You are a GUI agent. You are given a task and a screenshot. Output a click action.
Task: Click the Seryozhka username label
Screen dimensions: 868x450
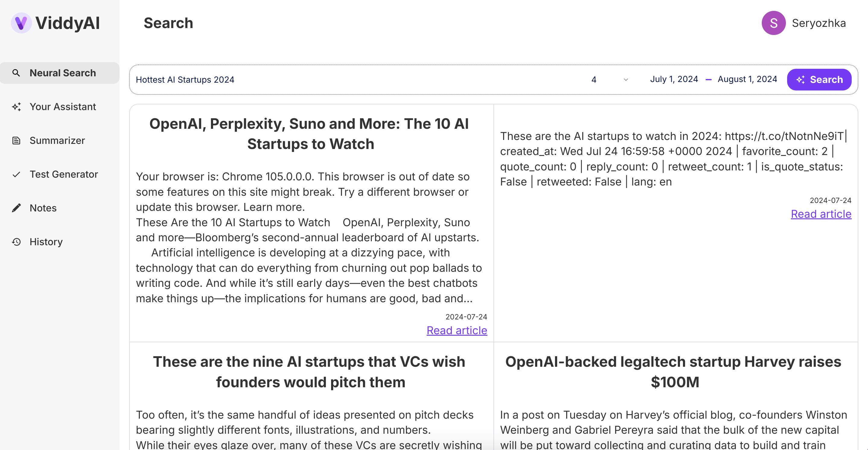(x=819, y=23)
